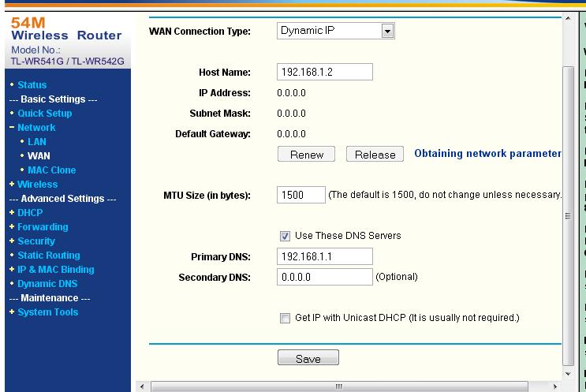Click the Default Gateway value 0.0.0.0
The width and height of the screenshot is (586, 392).
click(291, 134)
